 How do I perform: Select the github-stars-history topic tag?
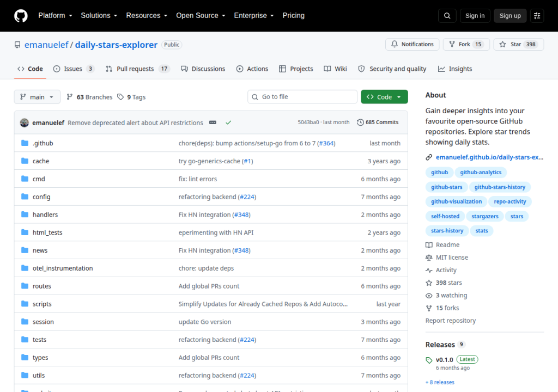[500, 187]
